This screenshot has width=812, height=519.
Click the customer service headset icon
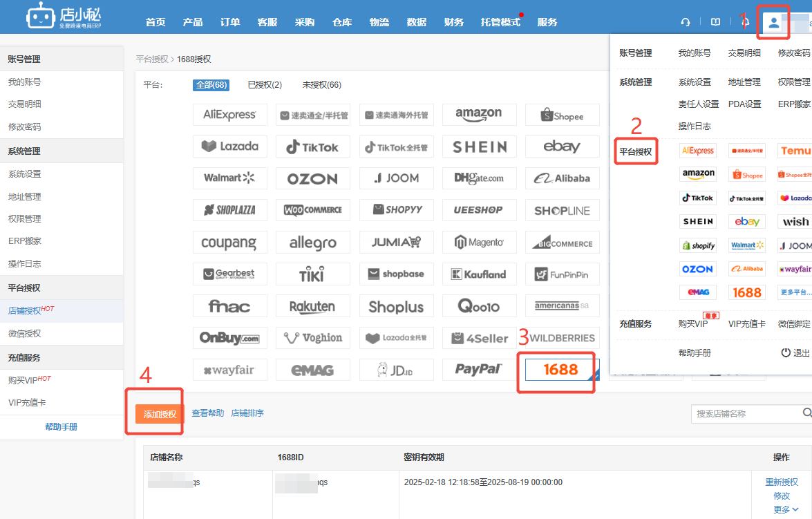(685, 22)
